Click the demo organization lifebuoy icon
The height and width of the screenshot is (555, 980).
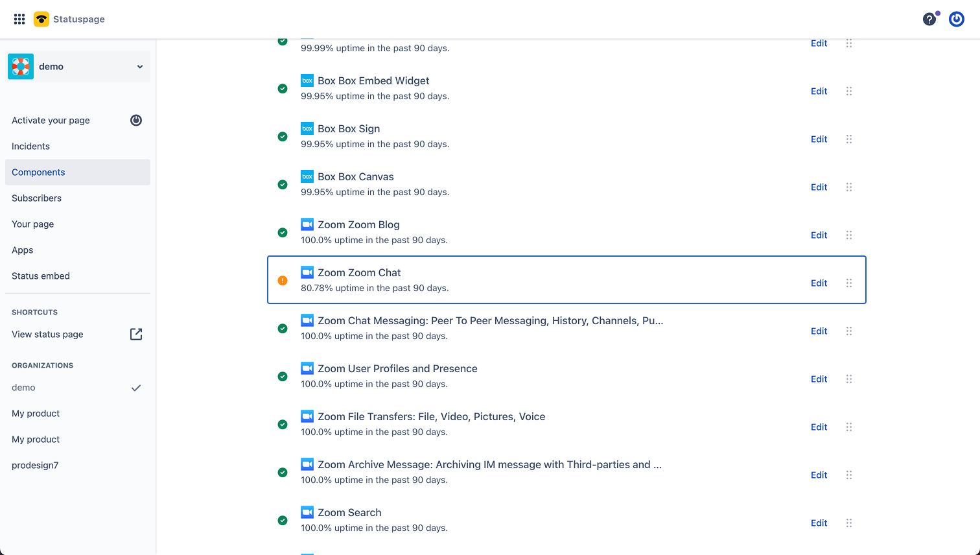coord(21,67)
